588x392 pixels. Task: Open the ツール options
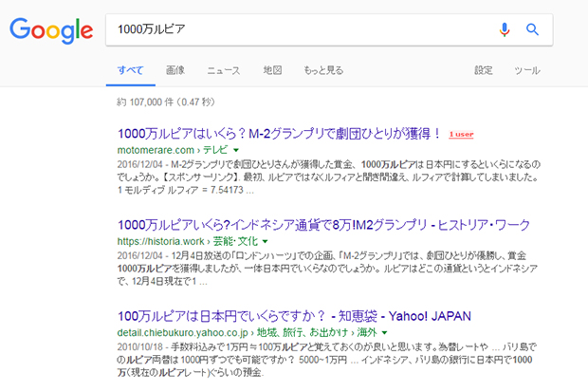click(x=527, y=70)
